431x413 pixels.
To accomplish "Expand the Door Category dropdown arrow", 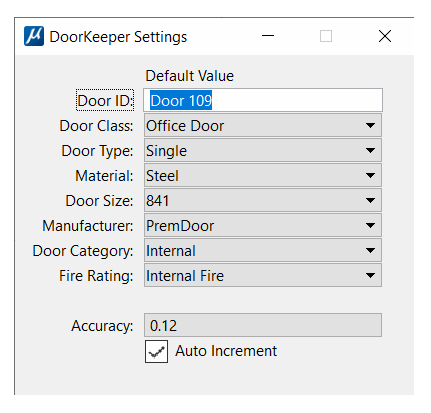I will pos(370,250).
